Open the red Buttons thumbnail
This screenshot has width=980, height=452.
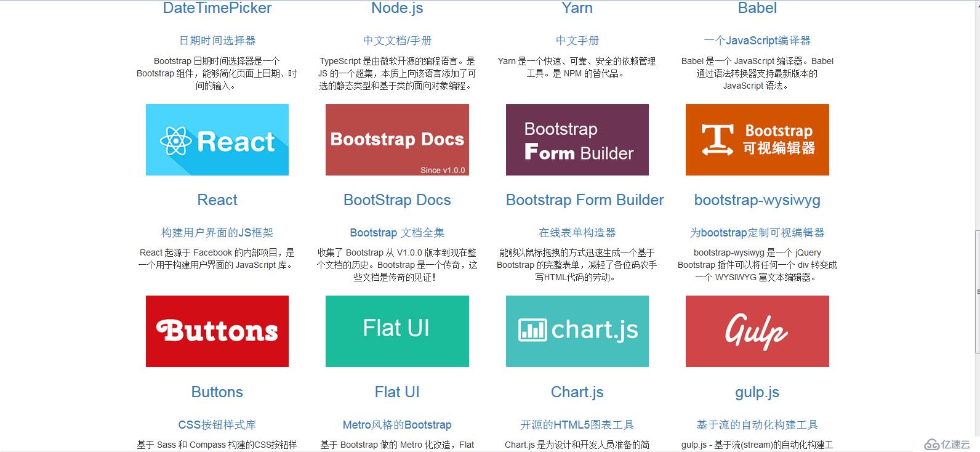pos(217,331)
